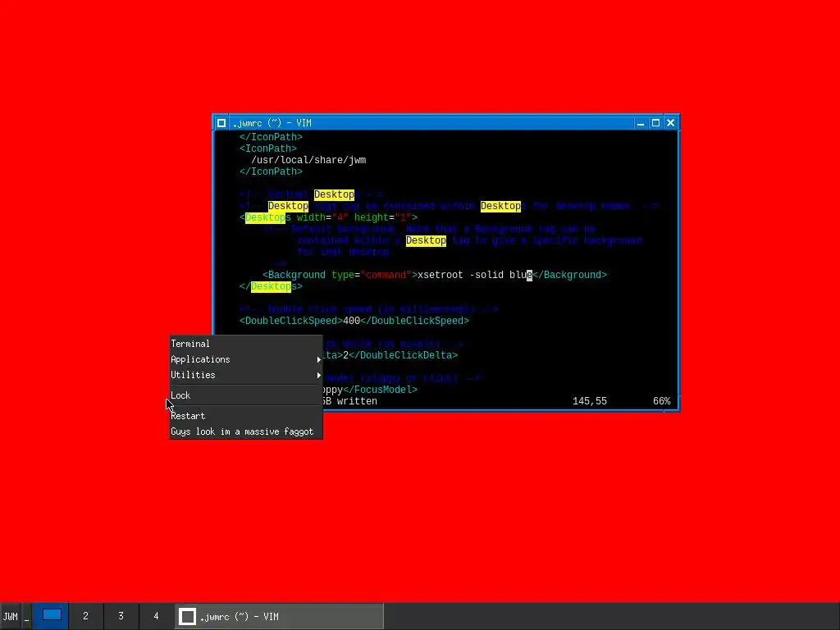The height and width of the screenshot is (630, 840).
Task: Switch to virtual desktop 2
Action: [x=85, y=616]
